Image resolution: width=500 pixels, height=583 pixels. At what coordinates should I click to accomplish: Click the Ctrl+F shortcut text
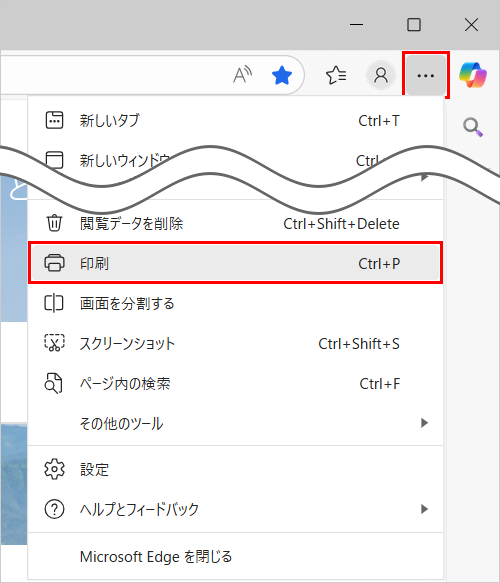[x=380, y=384]
